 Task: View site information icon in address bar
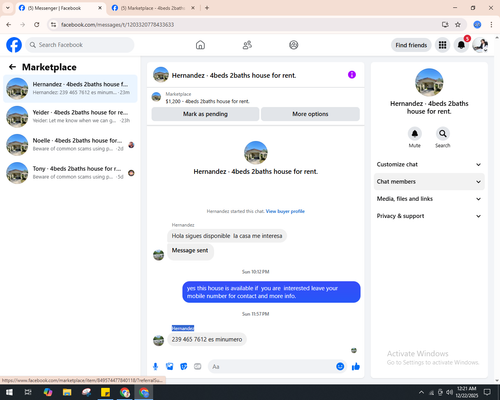click(x=53, y=25)
